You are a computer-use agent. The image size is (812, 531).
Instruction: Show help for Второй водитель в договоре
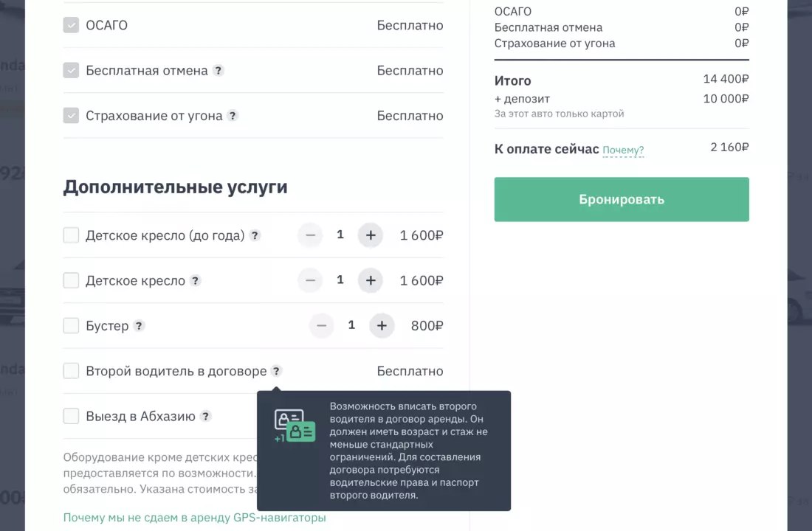click(276, 371)
